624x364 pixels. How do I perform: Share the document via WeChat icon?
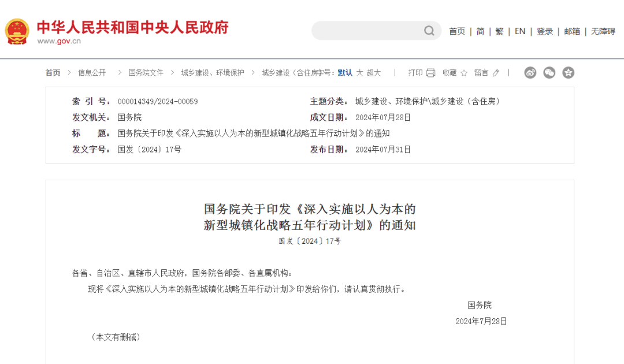click(x=549, y=73)
